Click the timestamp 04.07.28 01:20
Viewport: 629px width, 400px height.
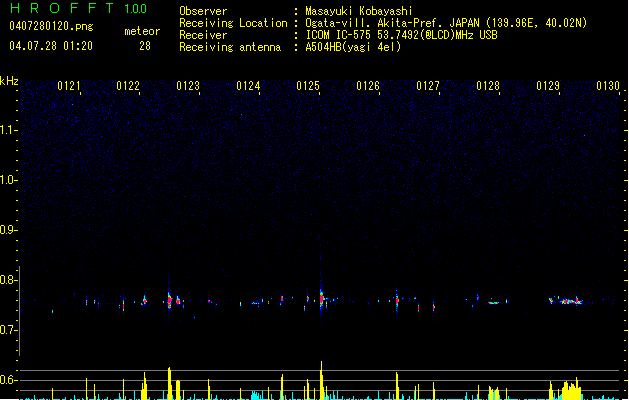tap(51, 46)
